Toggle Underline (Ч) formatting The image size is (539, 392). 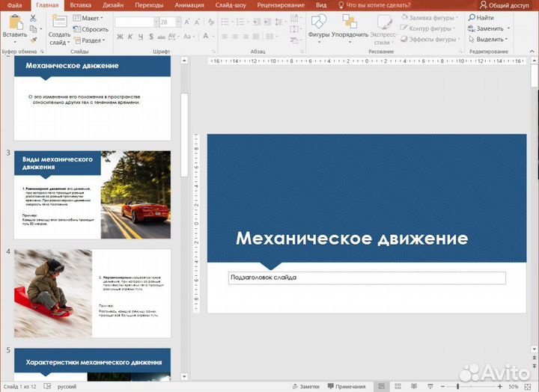click(x=141, y=37)
